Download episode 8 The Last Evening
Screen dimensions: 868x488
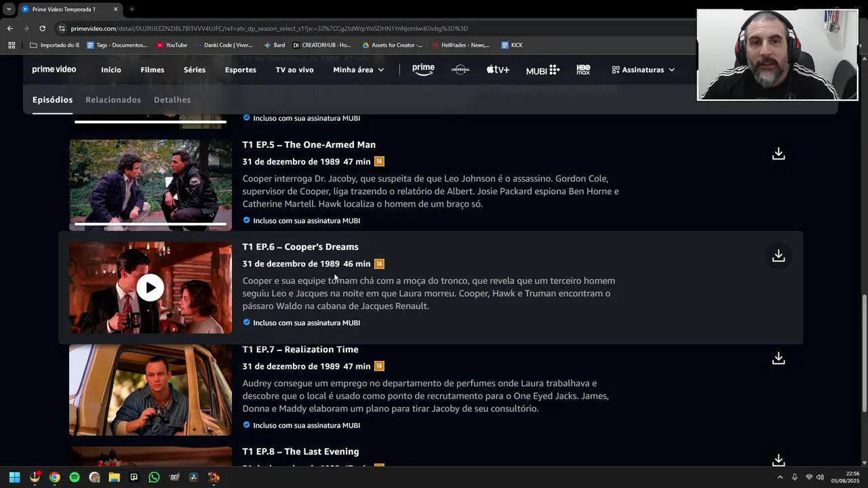coord(778,460)
